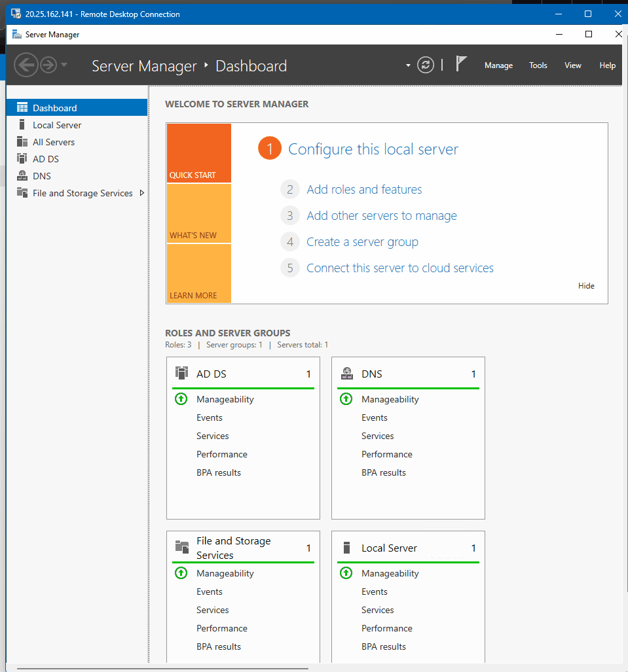Image resolution: width=628 pixels, height=672 pixels.
Task: Open the Local Server tile title
Action: tap(389, 548)
